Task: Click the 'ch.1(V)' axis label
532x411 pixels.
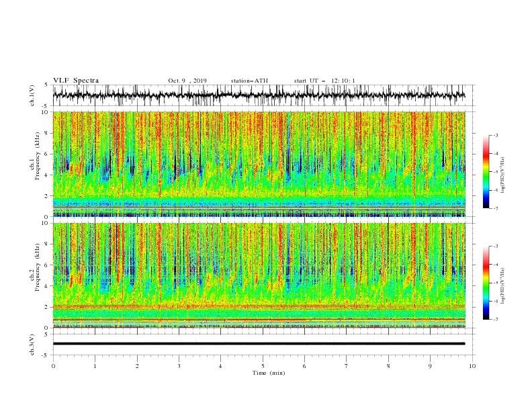Action: (32, 95)
